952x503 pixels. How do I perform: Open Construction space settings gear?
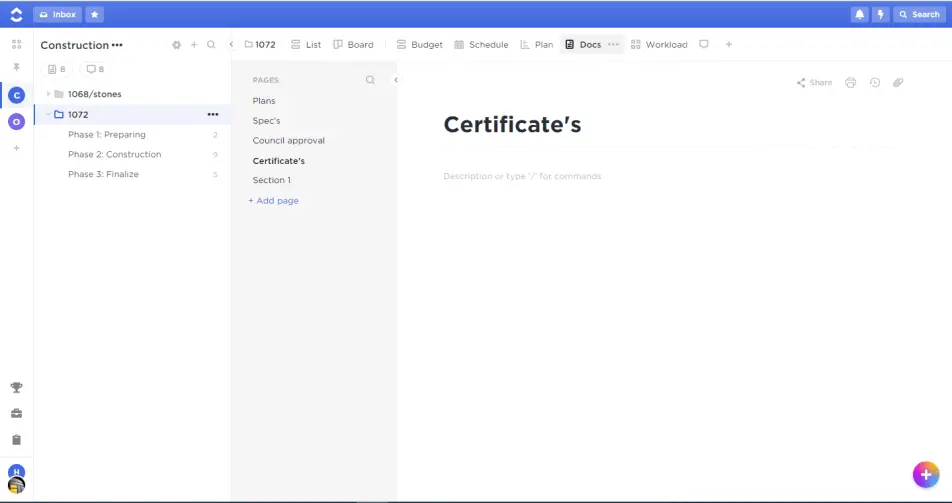click(x=177, y=45)
